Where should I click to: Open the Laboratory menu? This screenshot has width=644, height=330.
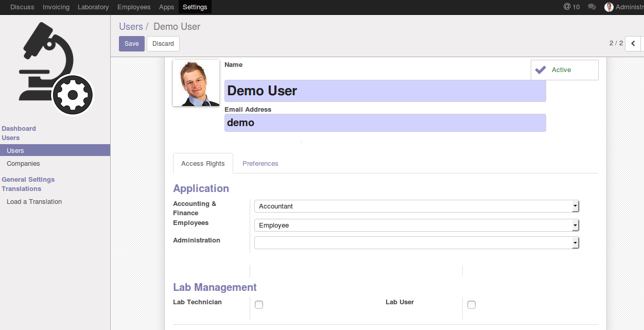(x=93, y=7)
